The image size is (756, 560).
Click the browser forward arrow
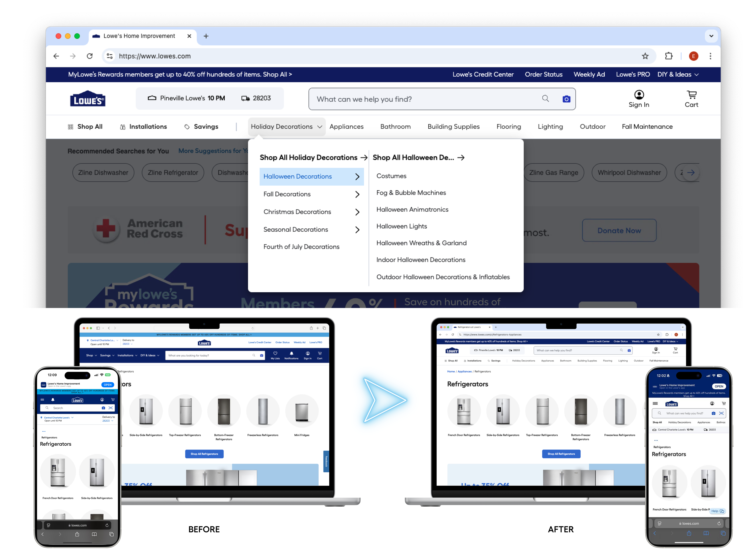(73, 56)
